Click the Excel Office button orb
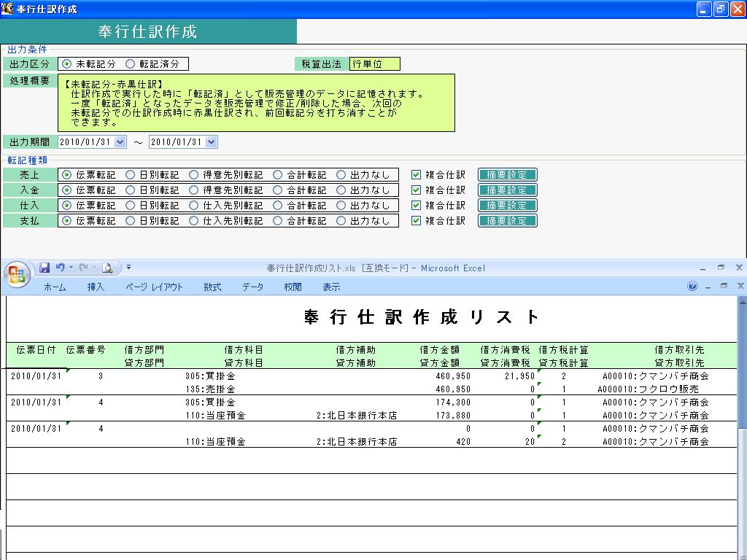This screenshot has height=560, width=747. pos(18,275)
